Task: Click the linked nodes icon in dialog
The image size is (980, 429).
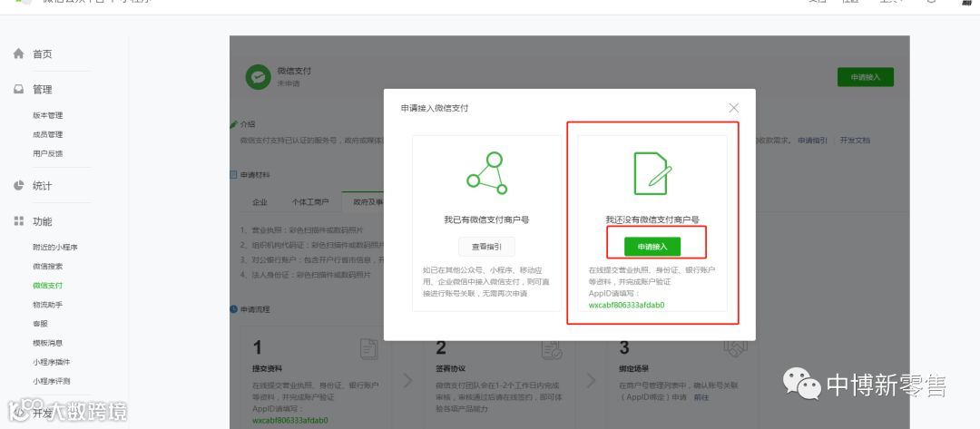Action: pos(487,173)
